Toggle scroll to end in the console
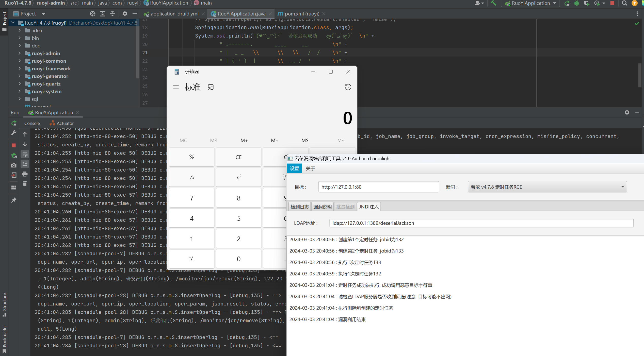Viewport: 644px width, 356px height. click(x=25, y=164)
